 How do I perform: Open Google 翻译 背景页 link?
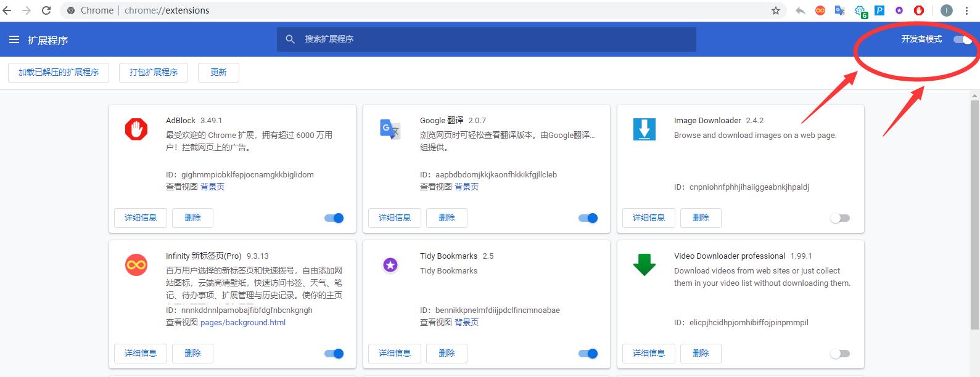467,187
